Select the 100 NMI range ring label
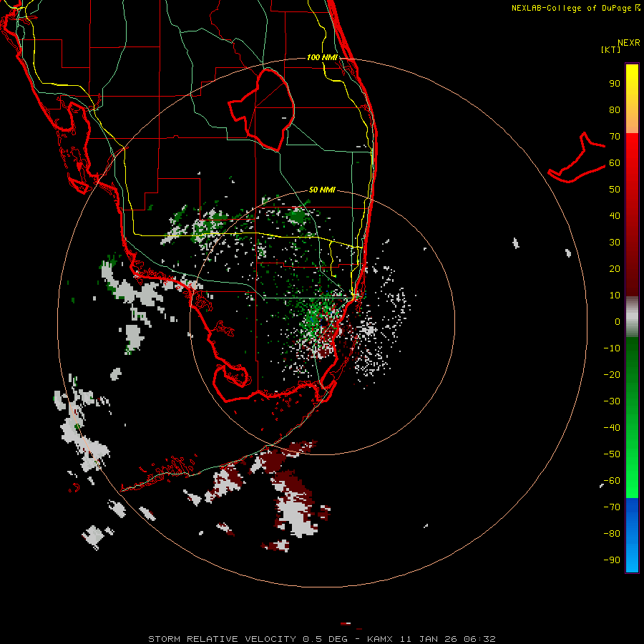The image size is (644, 644). 322,57
